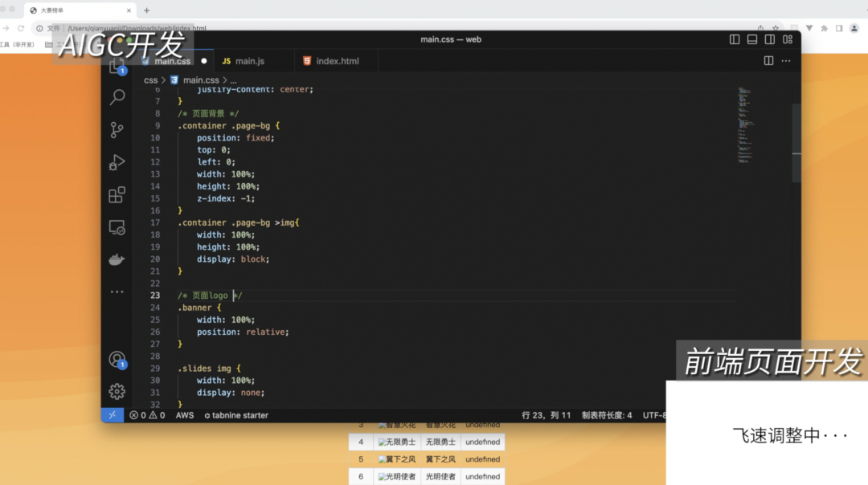This screenshot has height=485, width=868.
Task: Click 'display: block;' code line
Action: pyautogui.click(x=233, y=259)
